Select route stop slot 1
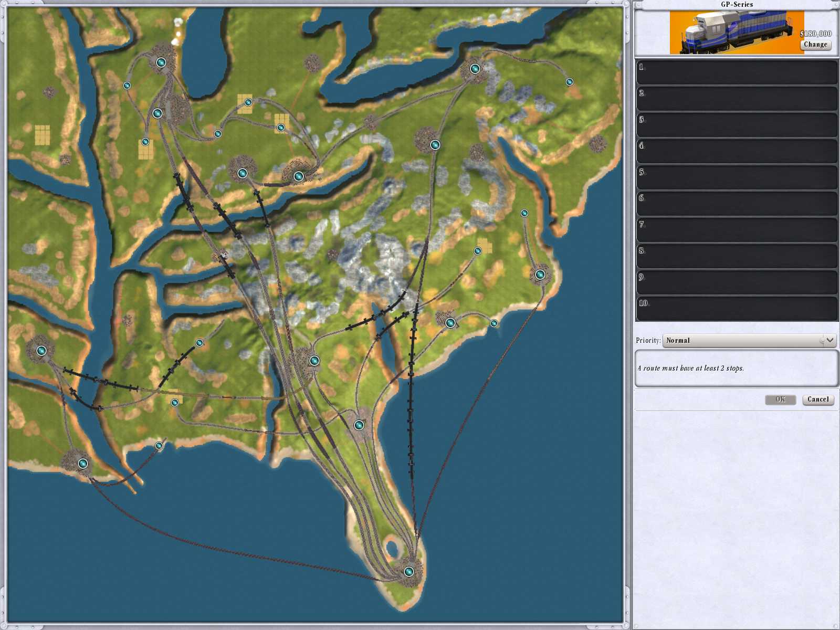840x630 pixels. click(x=737, y=72)
